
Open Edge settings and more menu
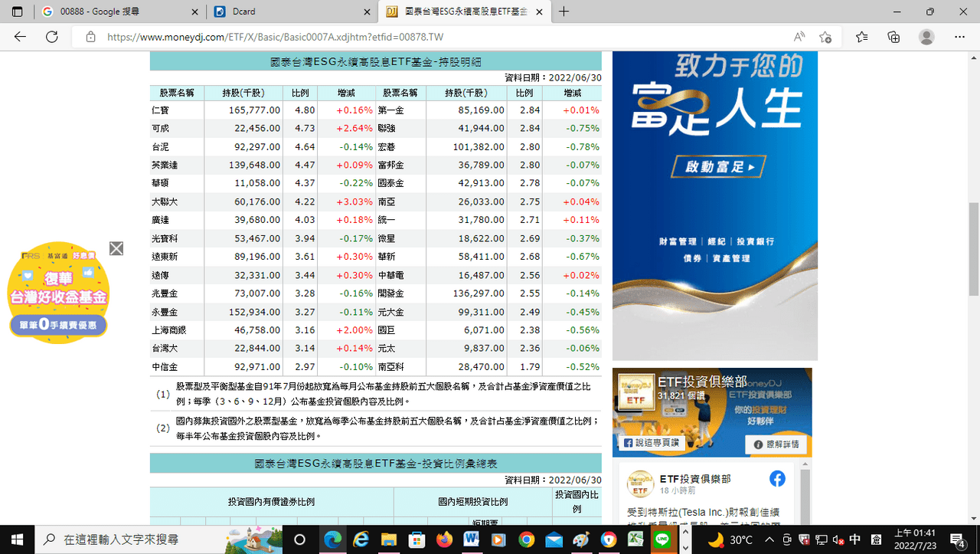(960, 37)
